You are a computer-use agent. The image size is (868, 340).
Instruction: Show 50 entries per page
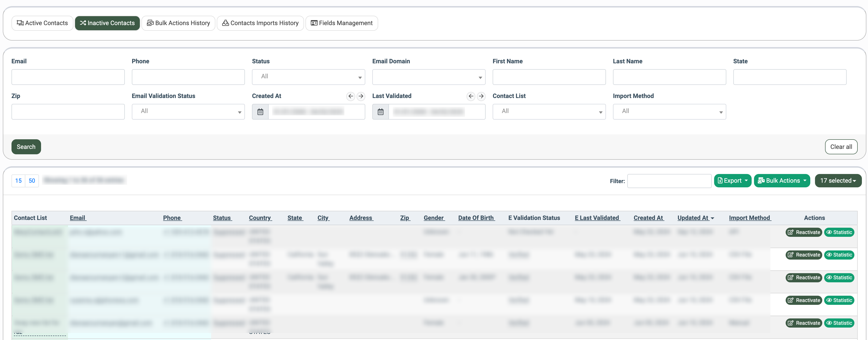pos(32,181)
